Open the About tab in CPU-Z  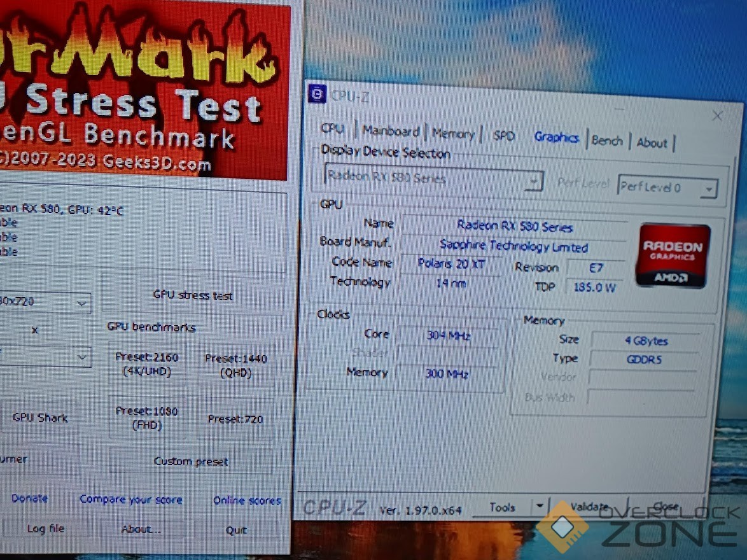point(652,143)
